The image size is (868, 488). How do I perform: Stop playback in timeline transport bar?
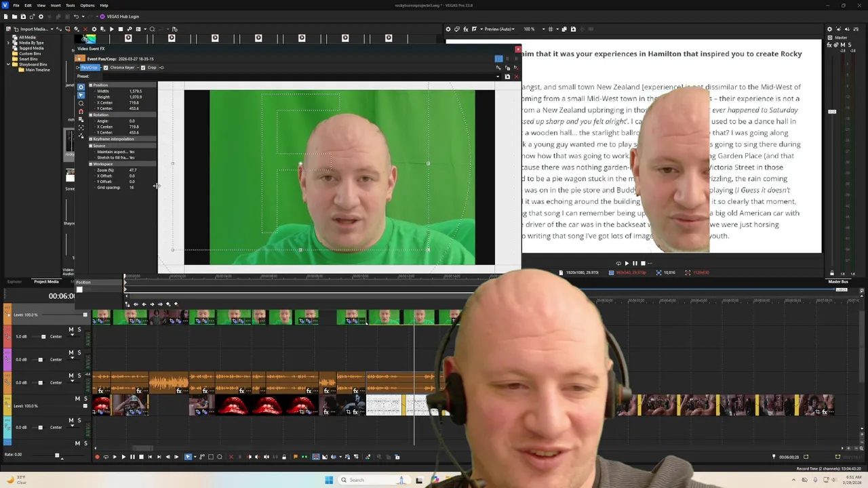(x=141, y=457)
